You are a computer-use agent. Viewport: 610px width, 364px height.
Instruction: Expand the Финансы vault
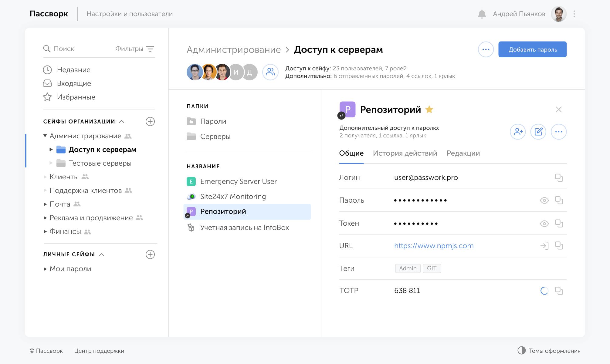(x=45, y=232)
